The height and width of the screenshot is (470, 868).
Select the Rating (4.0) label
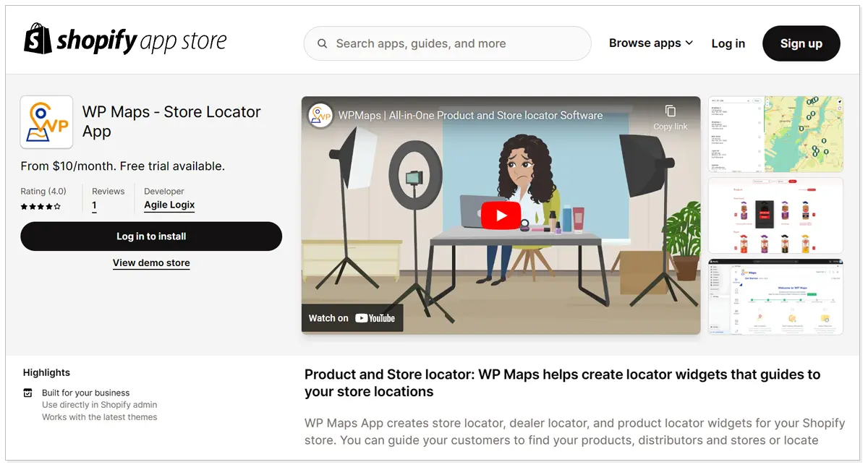coord(43,192)
